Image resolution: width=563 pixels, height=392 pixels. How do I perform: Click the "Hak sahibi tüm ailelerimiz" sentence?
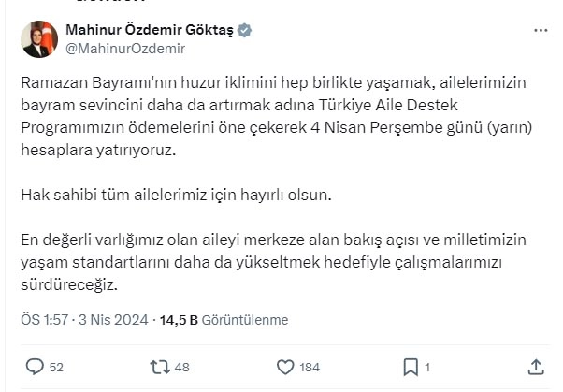[177, 196]
